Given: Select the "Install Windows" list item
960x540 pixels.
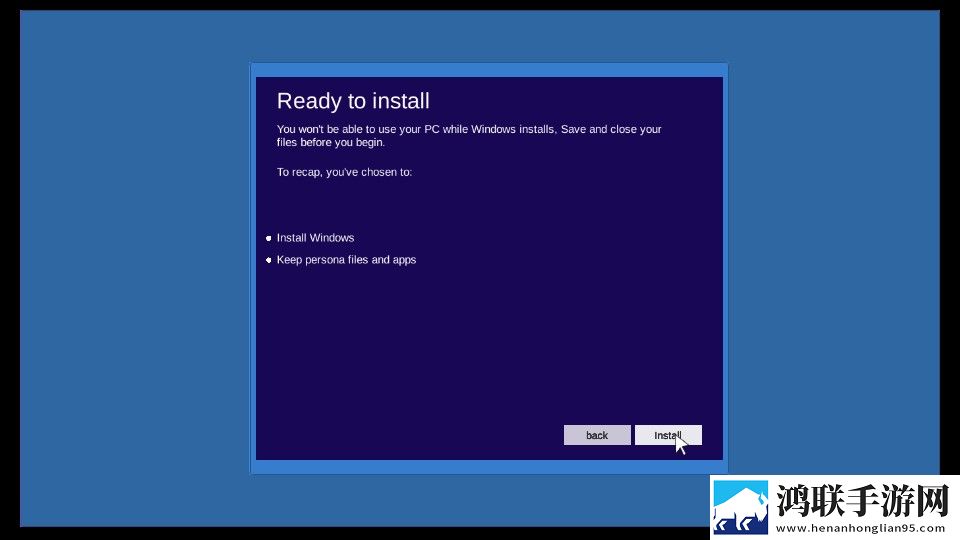Looking at the screenshot, I should tap(315, 238).
